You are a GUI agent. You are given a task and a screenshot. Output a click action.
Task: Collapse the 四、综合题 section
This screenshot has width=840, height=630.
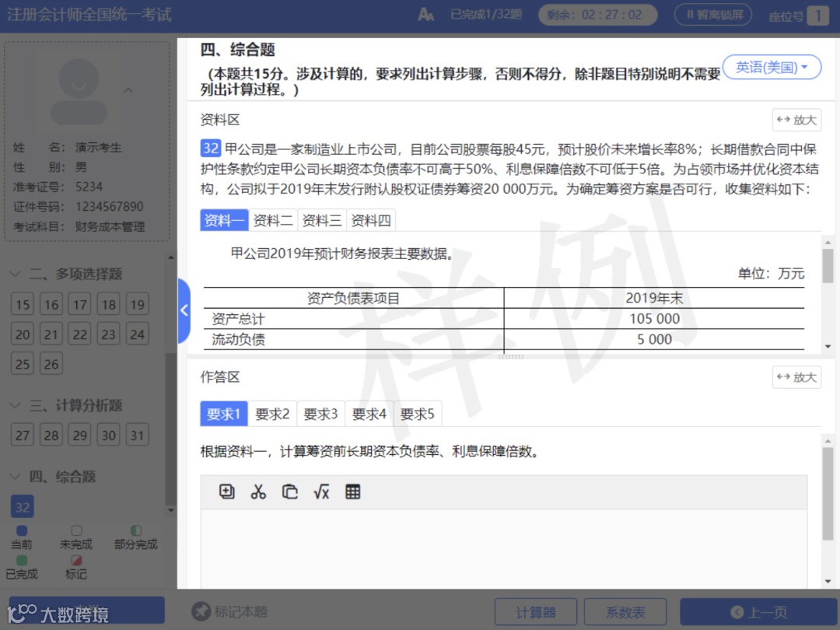pos(16,476)
